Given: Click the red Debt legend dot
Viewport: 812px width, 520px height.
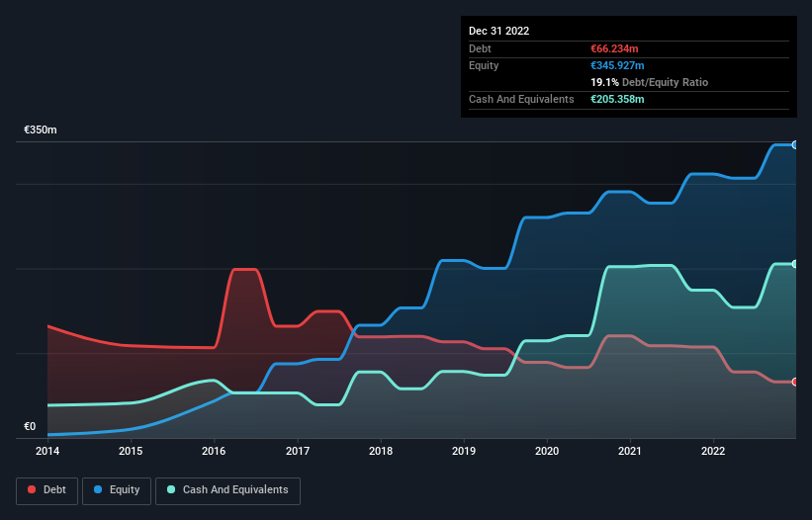Looking at the screenshot, I should tap(32, 489).
